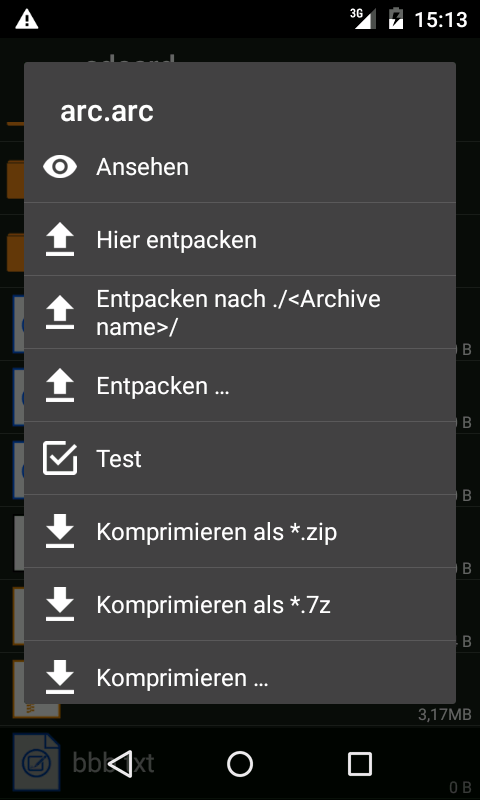Open the Komprimieren … option
This screenshot has height=800, width=480.
click(x=240, y=672)
